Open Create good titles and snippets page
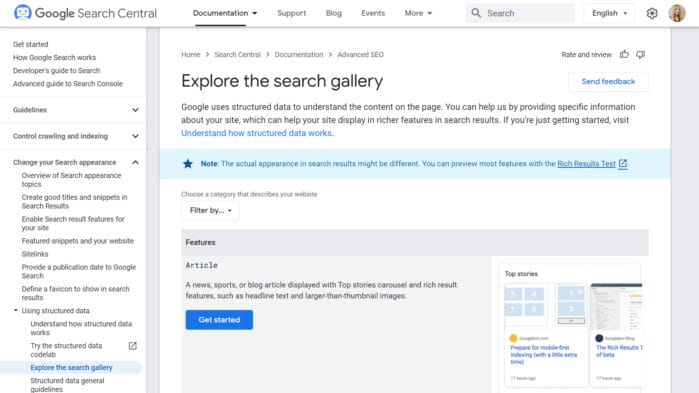Screen dimensions: 699x393 point(74,201)
